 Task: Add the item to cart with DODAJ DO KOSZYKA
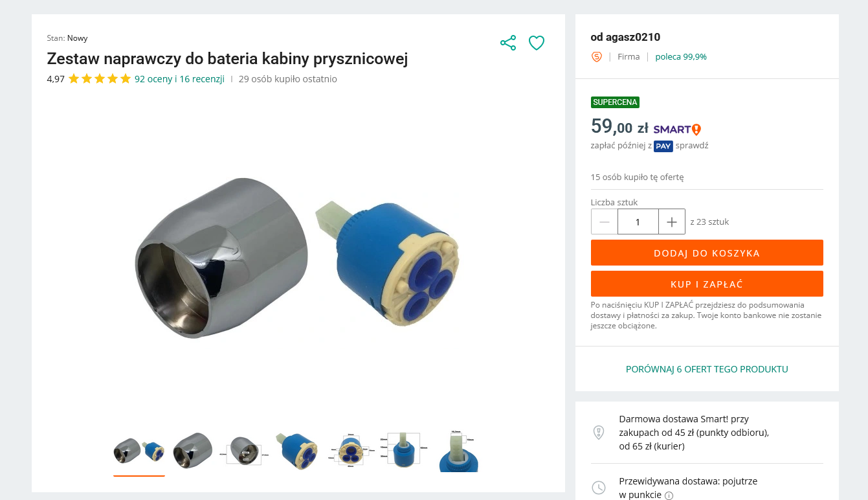[707, 253]
